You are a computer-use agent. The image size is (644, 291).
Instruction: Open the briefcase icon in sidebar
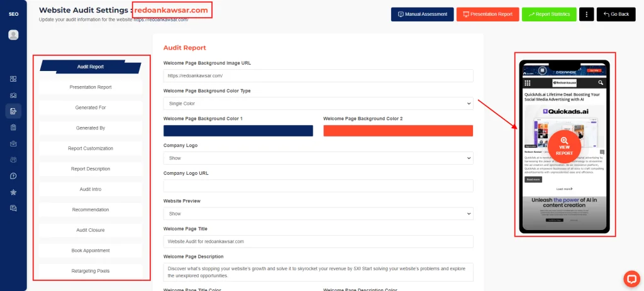(x=13, y=143)
